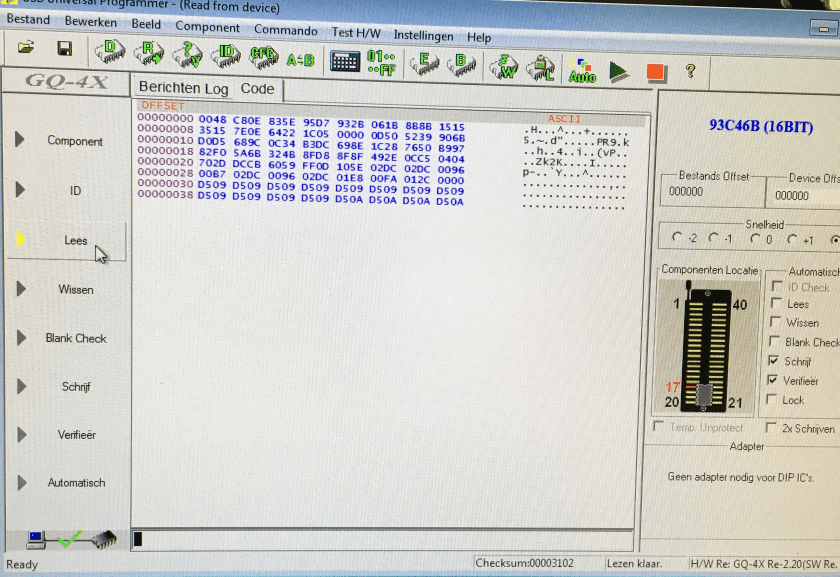
Task: Select the -2 speed radio button
Action: point(677,238)
